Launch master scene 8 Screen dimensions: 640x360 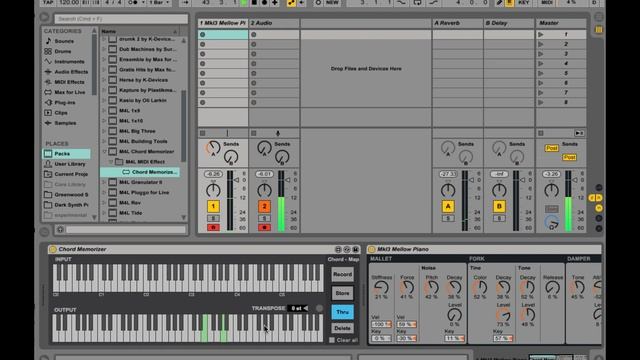(x=540, y=102)
